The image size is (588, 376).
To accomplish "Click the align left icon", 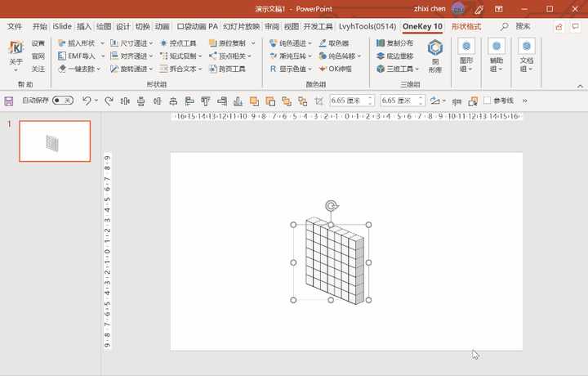I will [189, 101].
